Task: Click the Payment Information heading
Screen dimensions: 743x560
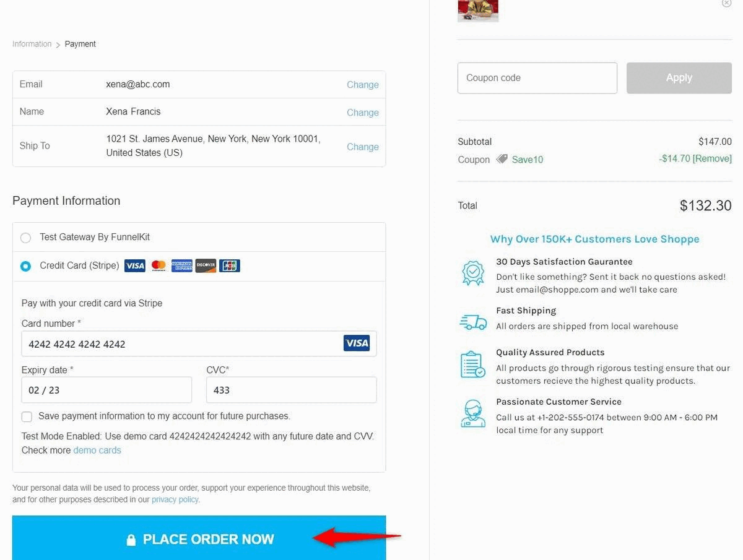Action: click(x=66, y=200)
